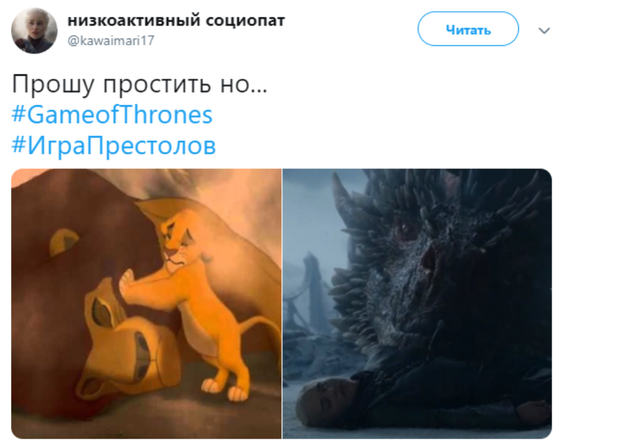Follow the account with the Читать button
This screenshot has width=620, height=448.
468,29
